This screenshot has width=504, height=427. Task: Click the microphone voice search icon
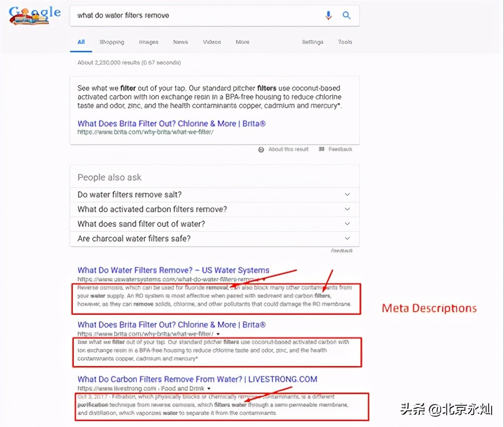click(x=328, y=16)
